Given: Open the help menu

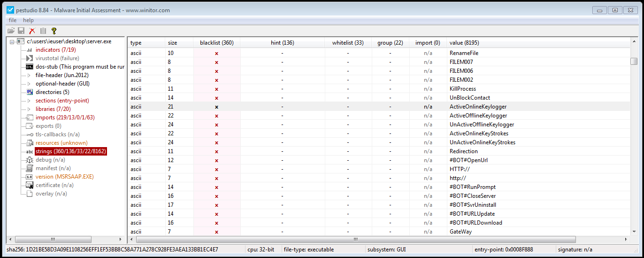Looking at the screenshot, I should 29,20.
